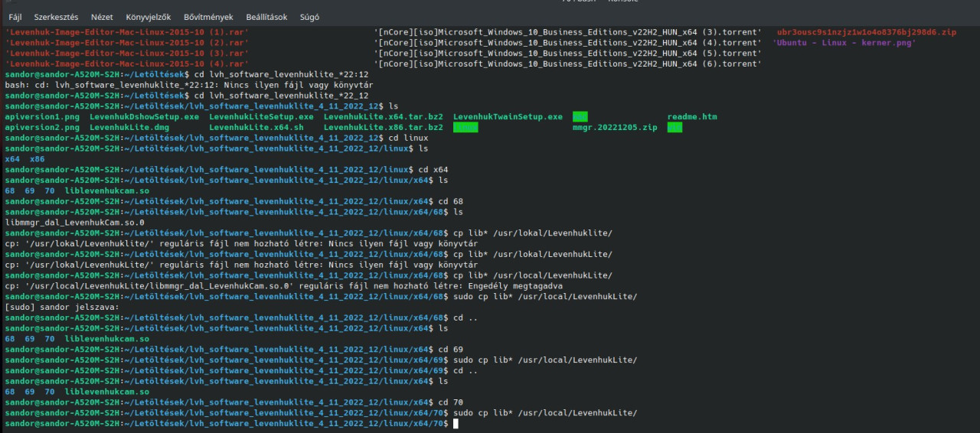The image size is (980, 433).
Task: Click the Windows 10 torrent file ending (4).torrent
Action: point(567,43)
